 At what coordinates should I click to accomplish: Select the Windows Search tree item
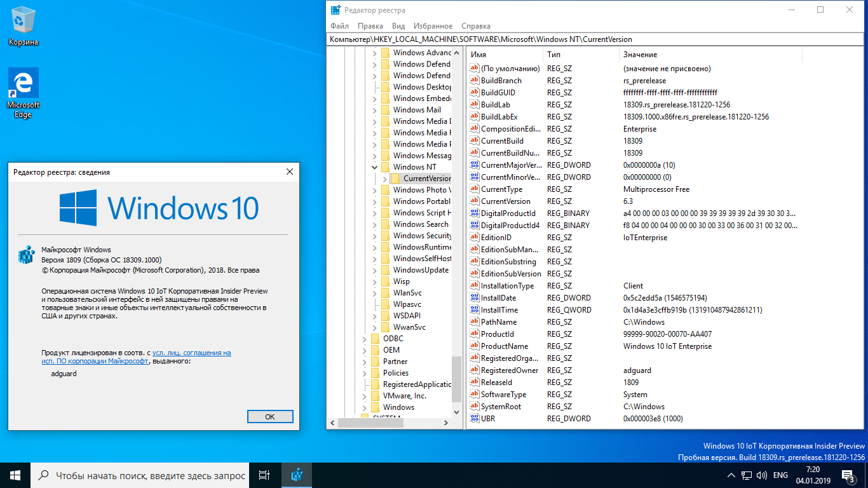421,224
